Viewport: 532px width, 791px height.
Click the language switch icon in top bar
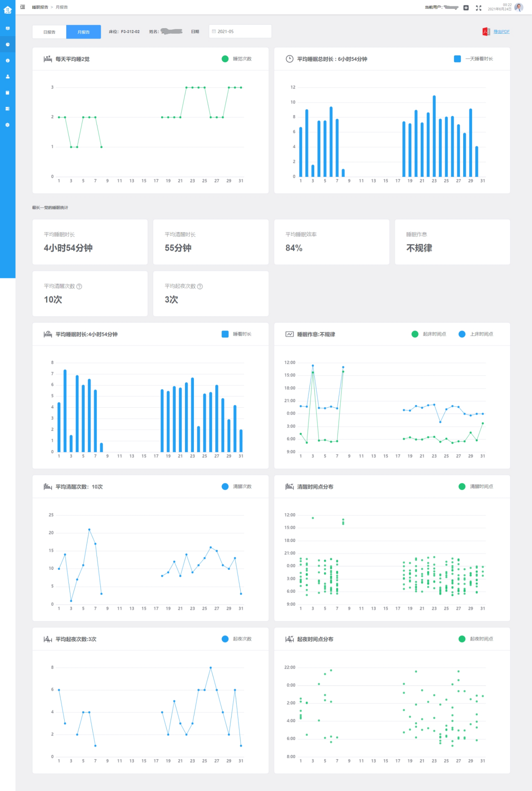click(466, 8)
